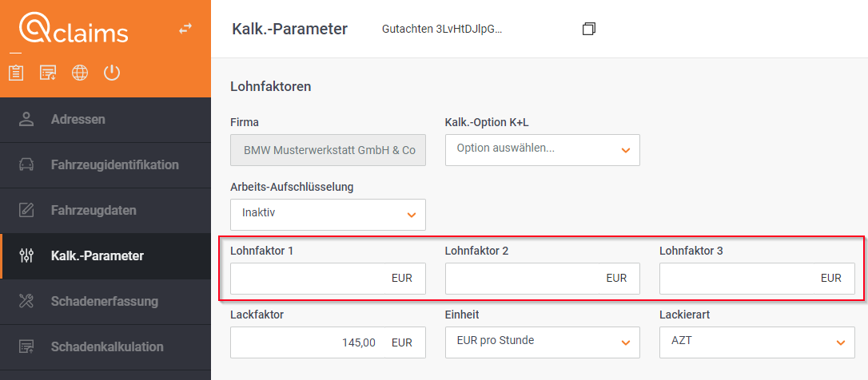
Task: Click the copy icon beside Gutachten ID
Action: 589,30
